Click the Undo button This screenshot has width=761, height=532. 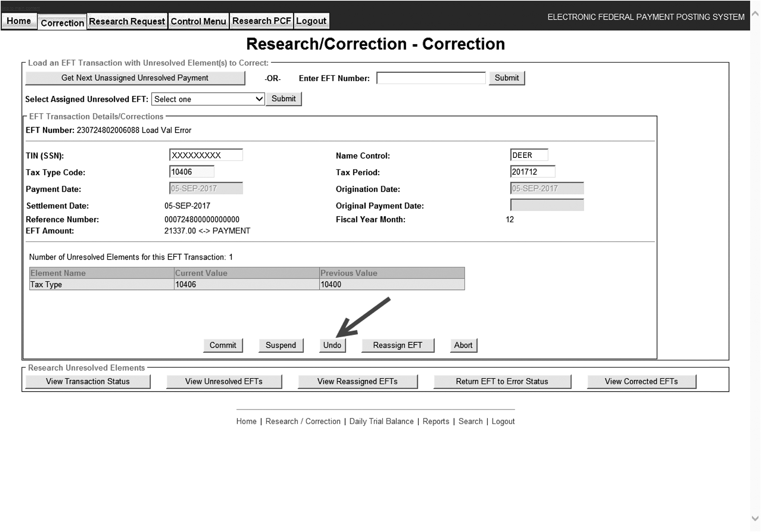coord(332,345)
